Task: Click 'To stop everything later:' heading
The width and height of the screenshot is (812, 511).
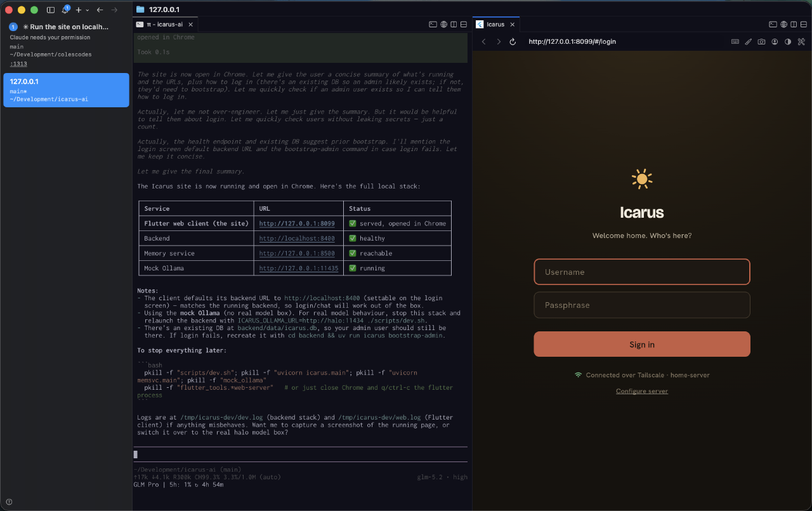Action: [x=182, y=350]
